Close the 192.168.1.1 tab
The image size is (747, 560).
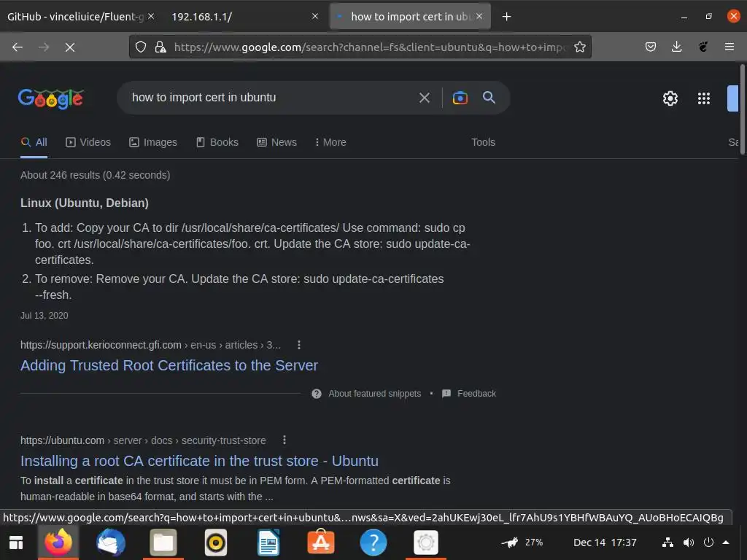coord(315,16)
